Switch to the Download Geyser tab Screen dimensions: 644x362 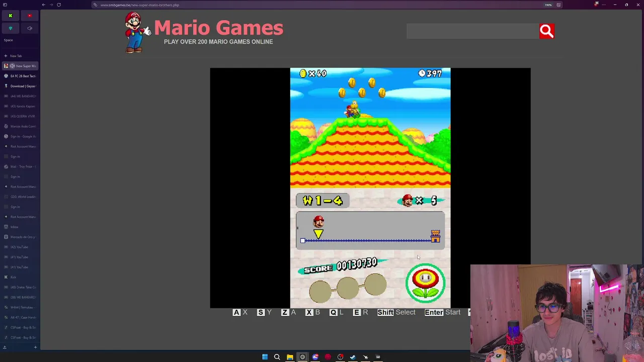[19, 86]
